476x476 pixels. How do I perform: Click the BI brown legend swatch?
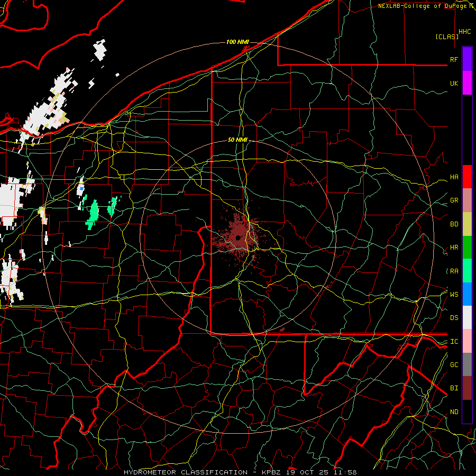click(467, 388)
